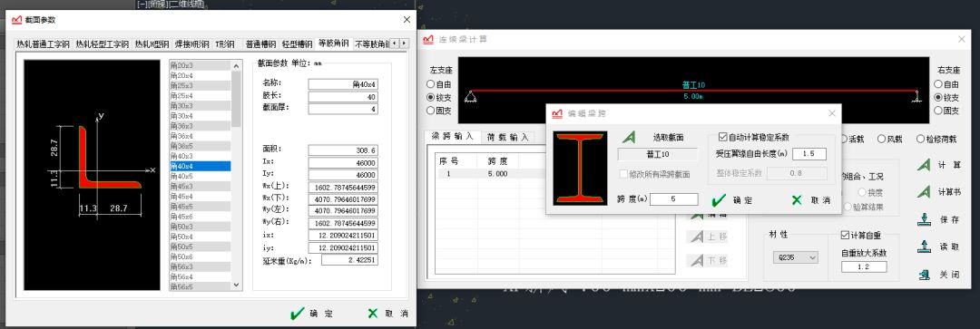
Task: Click the angle section preview drawing
Action: (92, 175)
